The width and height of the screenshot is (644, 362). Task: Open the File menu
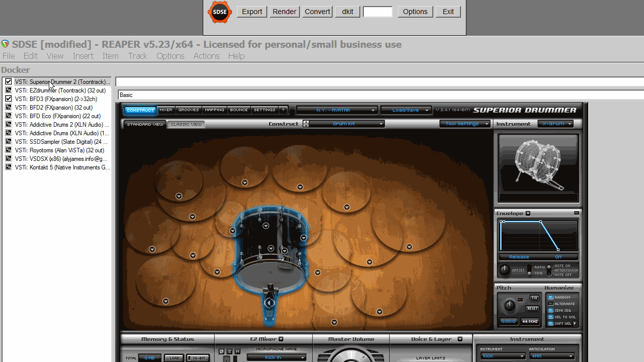coord(9,56)
